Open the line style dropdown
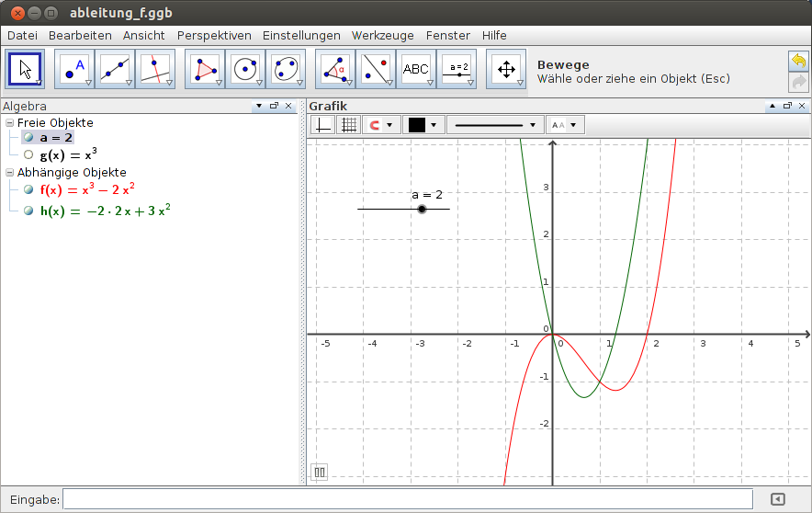 point(495,124)
